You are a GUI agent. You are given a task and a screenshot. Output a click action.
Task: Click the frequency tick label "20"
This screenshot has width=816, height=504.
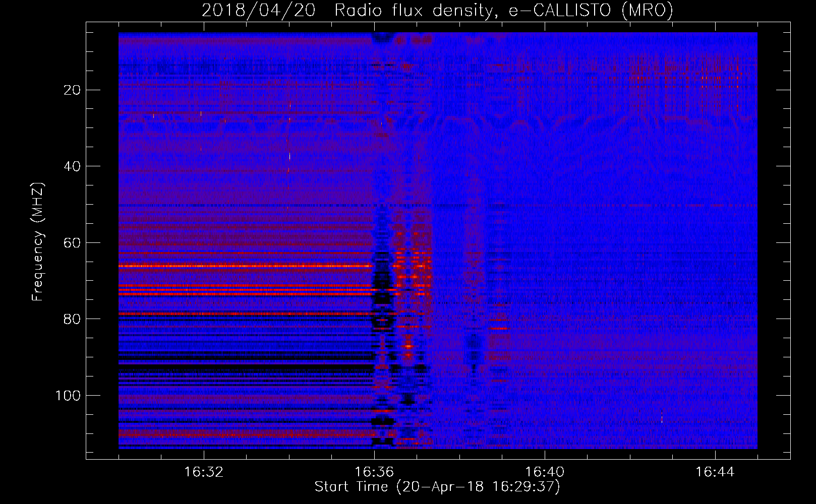click(x=72, y=90)
